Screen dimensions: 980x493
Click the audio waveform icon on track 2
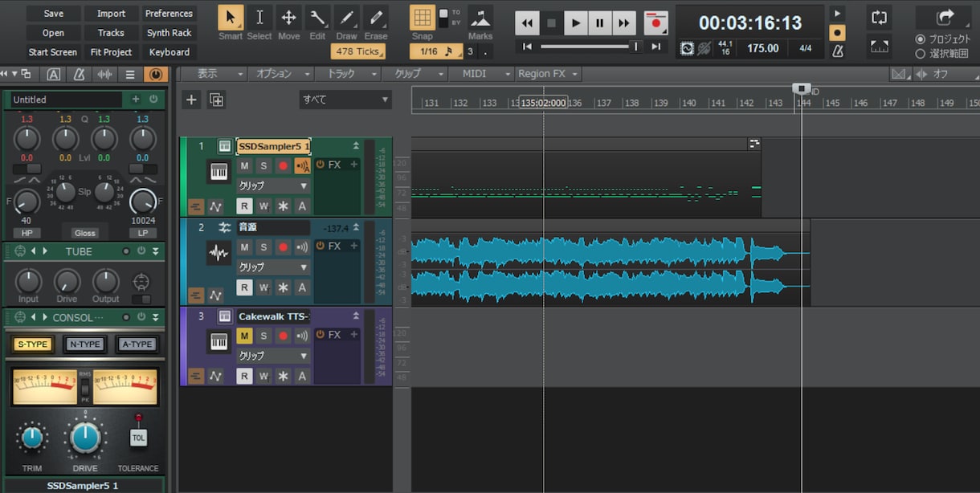[x=218, y=253]
